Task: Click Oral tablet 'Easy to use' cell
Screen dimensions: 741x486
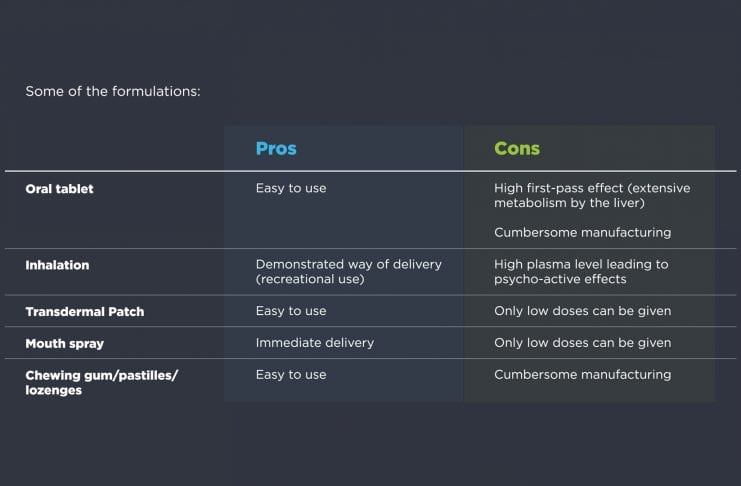Action: pyautogui.click(x=291, y=188)
